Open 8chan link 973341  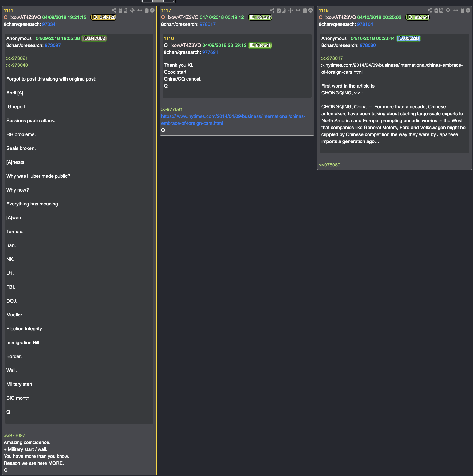pos(50,24)
